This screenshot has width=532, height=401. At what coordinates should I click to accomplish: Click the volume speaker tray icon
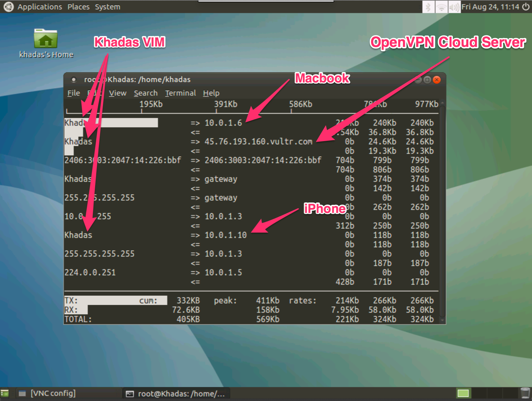point(454,7)
